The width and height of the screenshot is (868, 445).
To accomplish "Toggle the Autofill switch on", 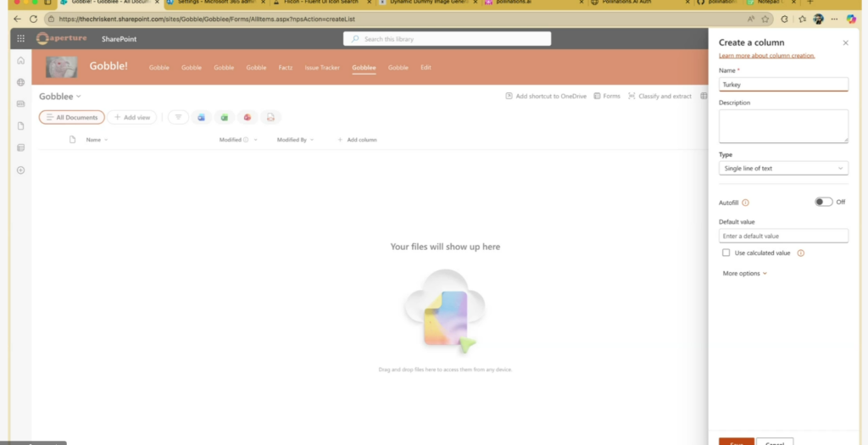I will (x=823, y=202).
